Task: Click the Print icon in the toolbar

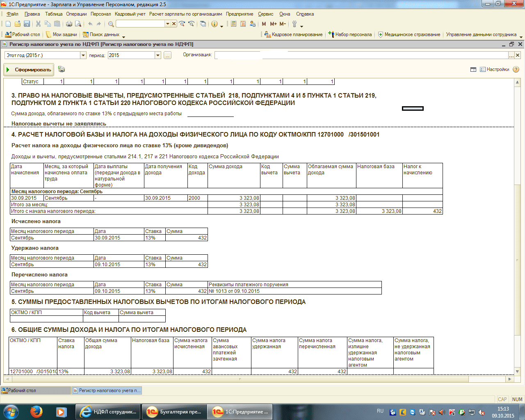Action: [69, 24]
